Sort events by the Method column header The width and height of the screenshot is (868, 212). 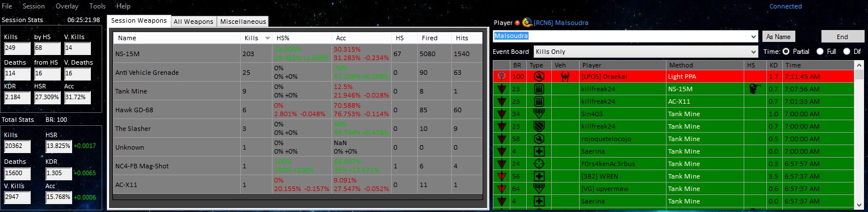pyautogui.click(x=705, y=65)
